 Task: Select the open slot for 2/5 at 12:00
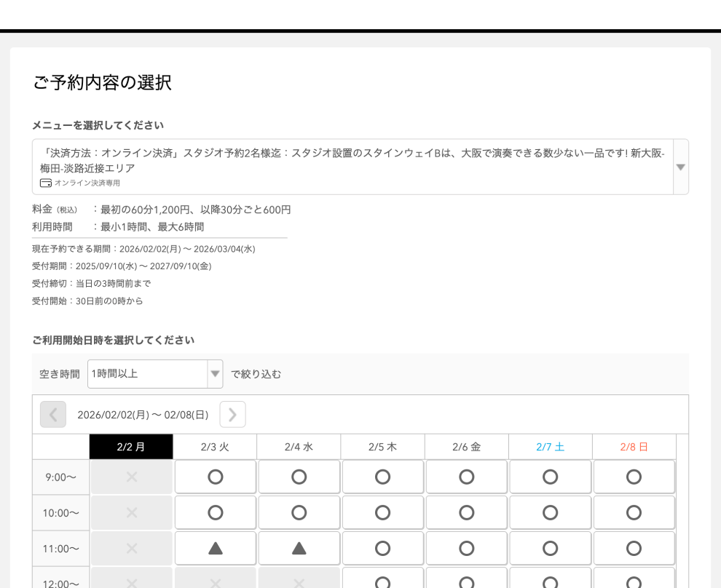click(x=382, y=582)
